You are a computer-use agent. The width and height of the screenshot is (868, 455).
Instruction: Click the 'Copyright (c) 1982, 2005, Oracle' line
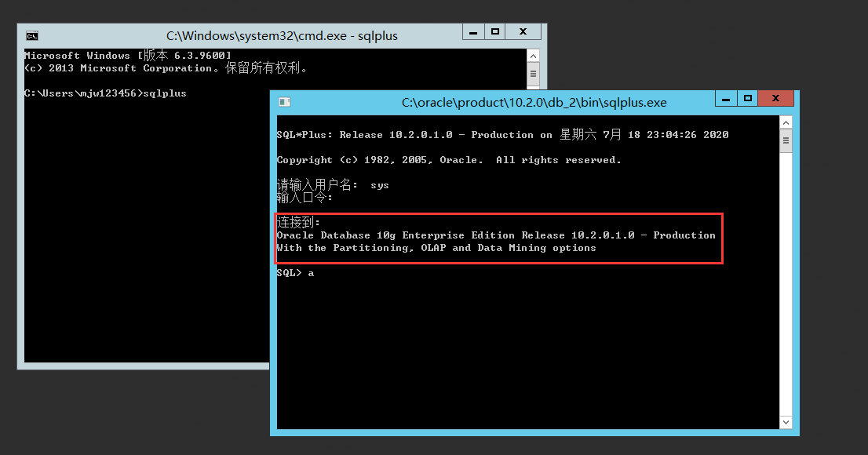coord(448,160)
